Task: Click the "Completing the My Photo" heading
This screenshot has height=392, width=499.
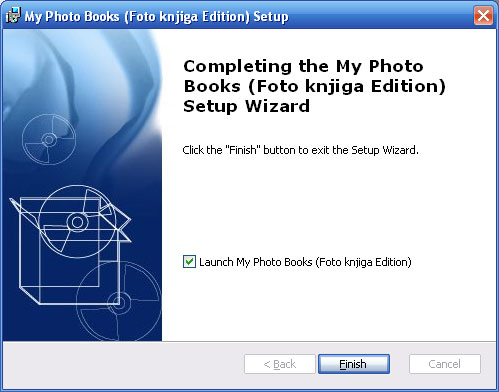Action: tap(303, 66)
